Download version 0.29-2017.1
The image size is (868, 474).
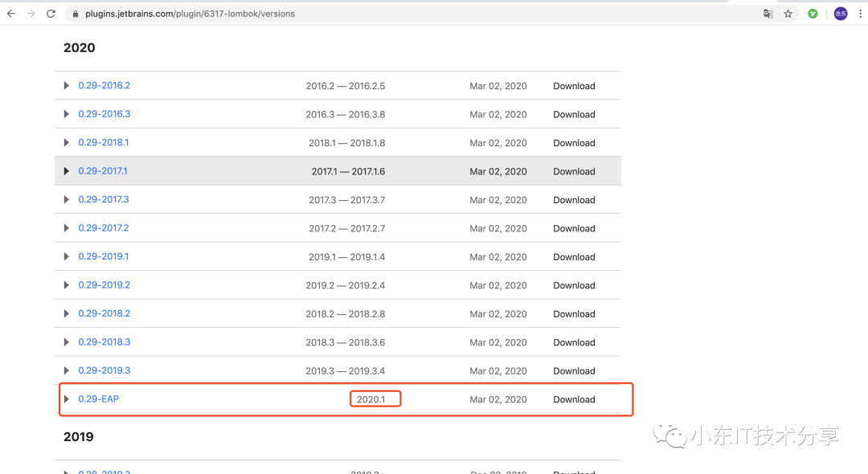pyautogui.click(x=574, y=171)
